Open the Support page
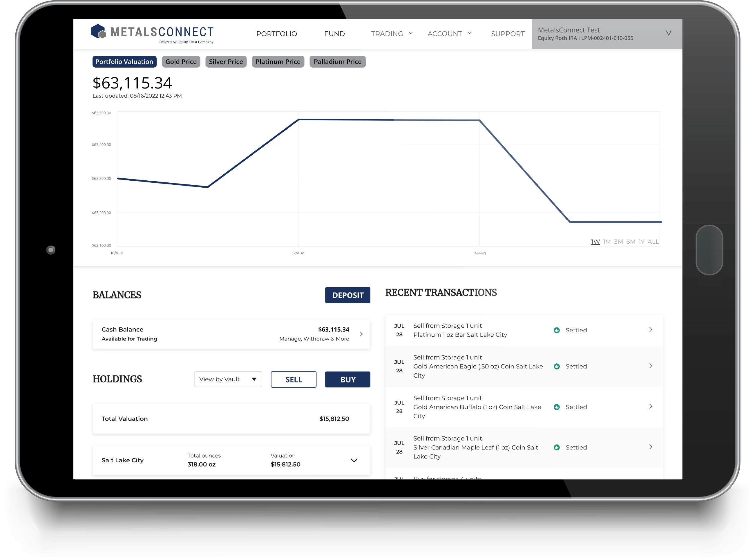 tap(508, 34)
